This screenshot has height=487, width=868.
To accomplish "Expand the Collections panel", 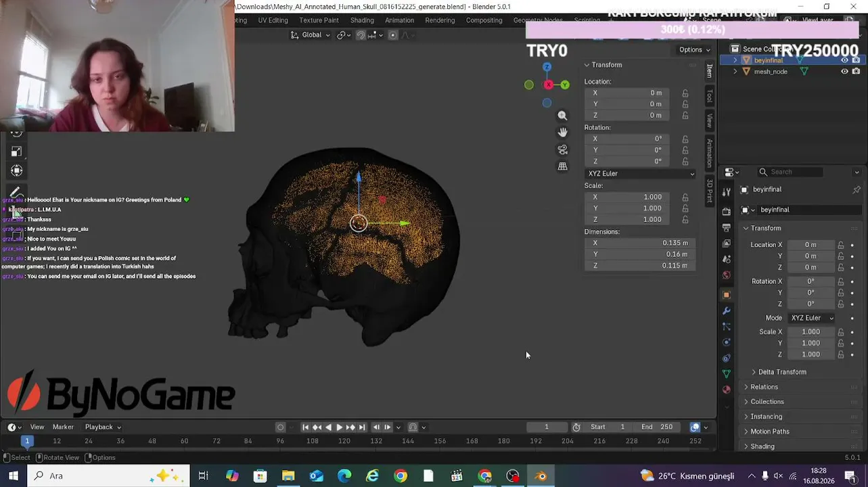I will (767, 402).
